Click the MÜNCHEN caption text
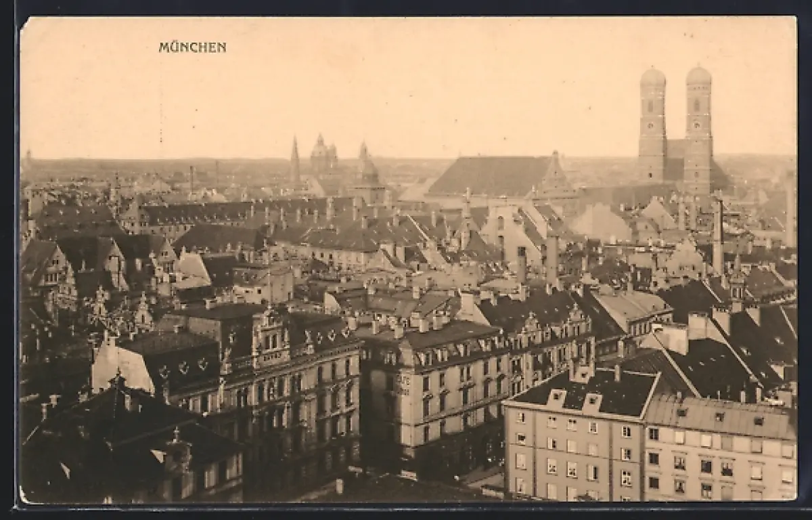The height and width of the screenshot is (520, 812). (x=192, y=47)
